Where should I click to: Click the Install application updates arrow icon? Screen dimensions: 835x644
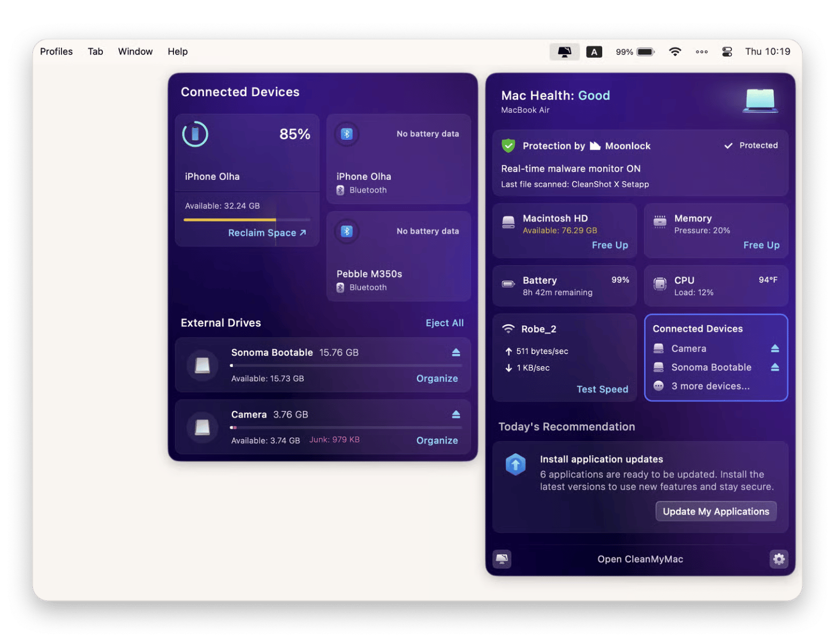point(516,465)
